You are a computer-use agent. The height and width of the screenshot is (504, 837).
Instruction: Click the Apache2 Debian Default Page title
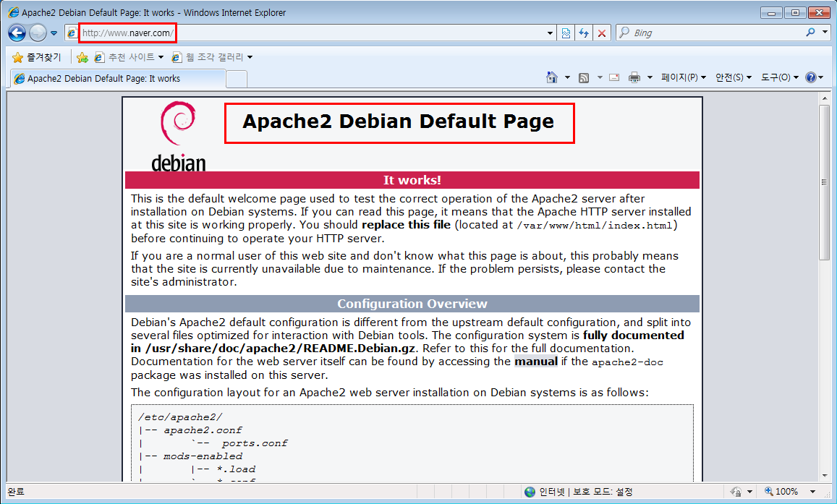(x=398, y=121)
